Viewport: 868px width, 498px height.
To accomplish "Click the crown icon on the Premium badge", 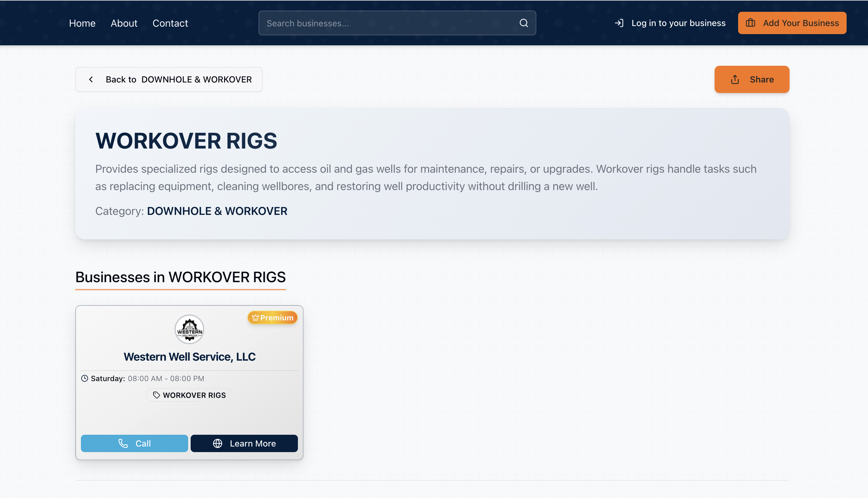I will tap(255, 318).
